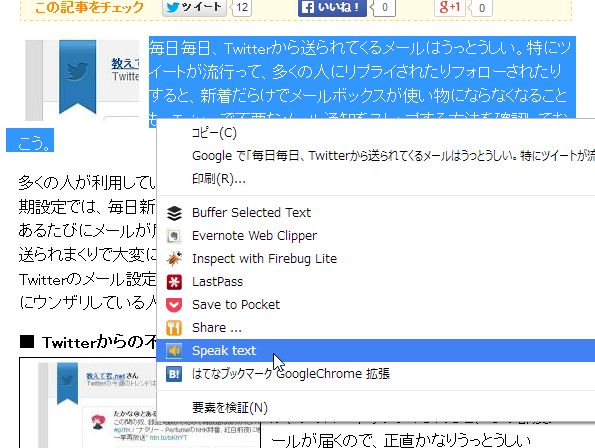Screen dimensions: 595x448
Task: Click the orange Share fork icon
Action: point(174,328)
